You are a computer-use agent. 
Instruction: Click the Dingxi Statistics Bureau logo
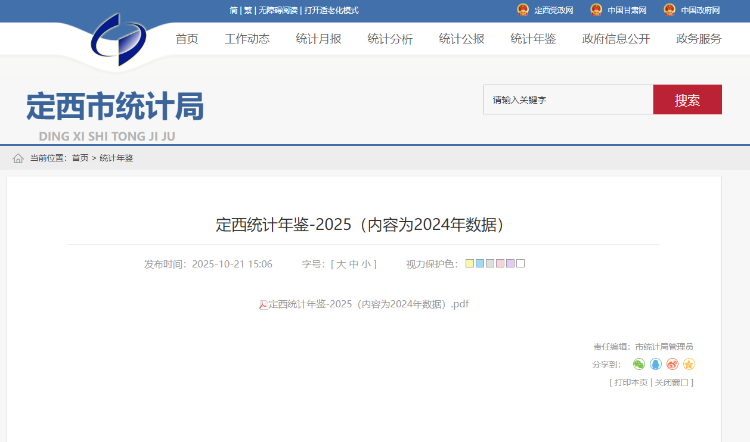118,39
